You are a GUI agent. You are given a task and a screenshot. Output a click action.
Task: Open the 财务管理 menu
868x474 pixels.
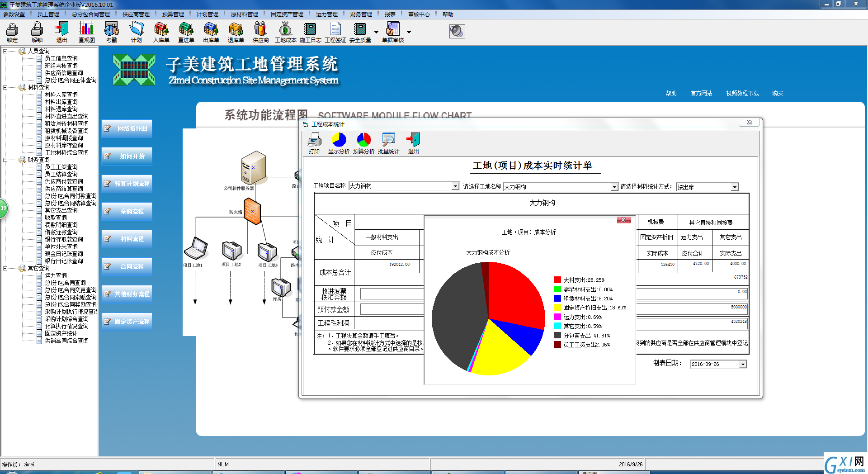pyautogui.click(x=361, y=14)
